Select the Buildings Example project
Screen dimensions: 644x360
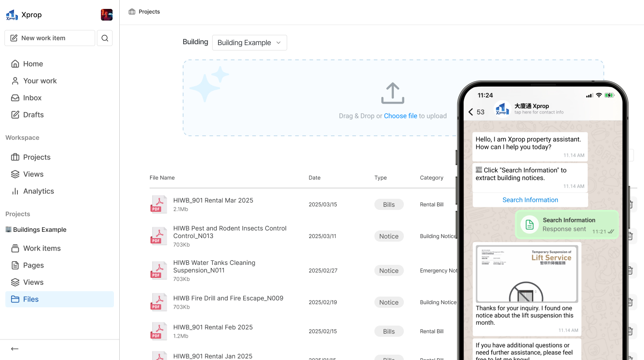(x=36, y=230)
